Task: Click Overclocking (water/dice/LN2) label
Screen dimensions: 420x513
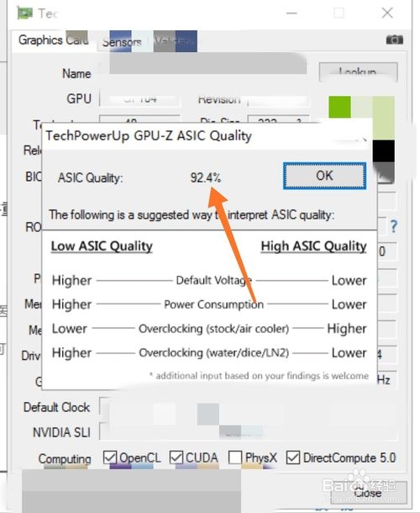Action: click(213, 352)
